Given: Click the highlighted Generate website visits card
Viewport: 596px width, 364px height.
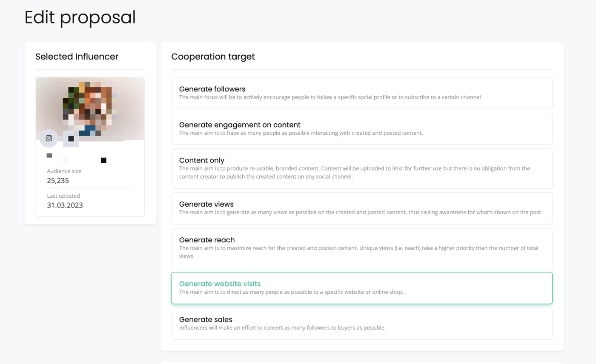Looking at the screenshot, I should [362, 288].
